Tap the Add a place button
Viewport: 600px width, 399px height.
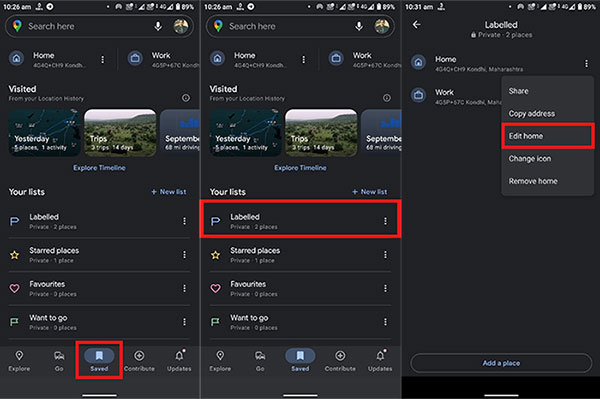point(501,363)
